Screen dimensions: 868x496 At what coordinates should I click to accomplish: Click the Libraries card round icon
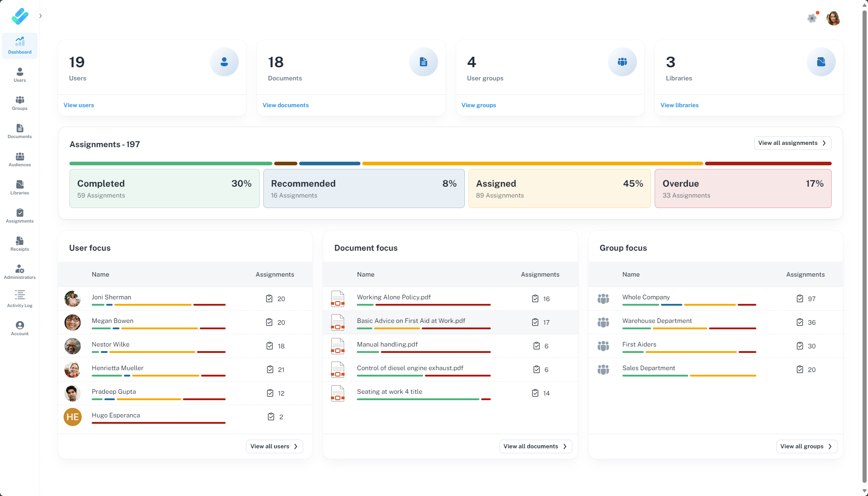click(821, 62)
